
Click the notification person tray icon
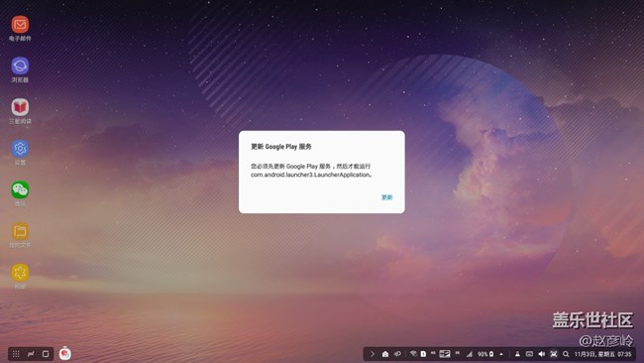(517, 354)
